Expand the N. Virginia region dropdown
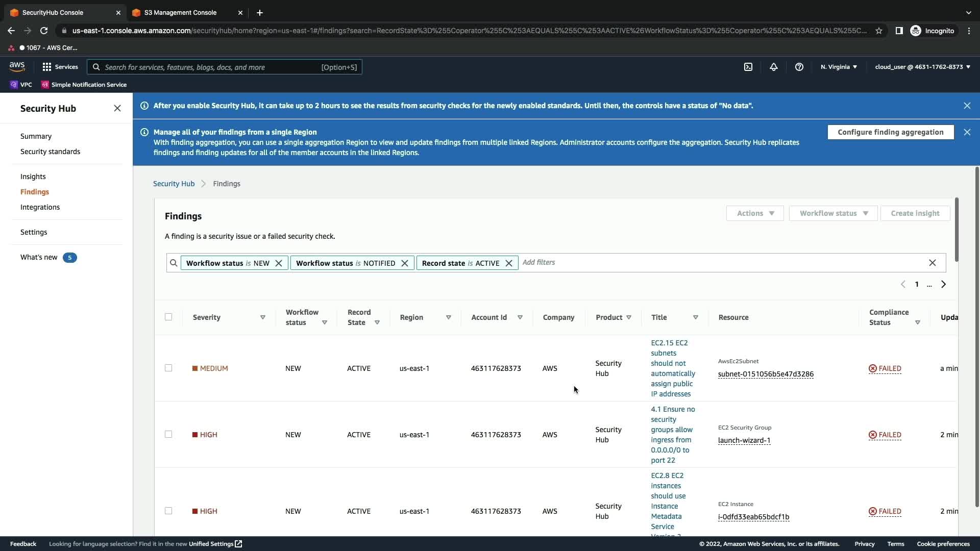Screen dimensions: 980x551 (x=839, y=67)
